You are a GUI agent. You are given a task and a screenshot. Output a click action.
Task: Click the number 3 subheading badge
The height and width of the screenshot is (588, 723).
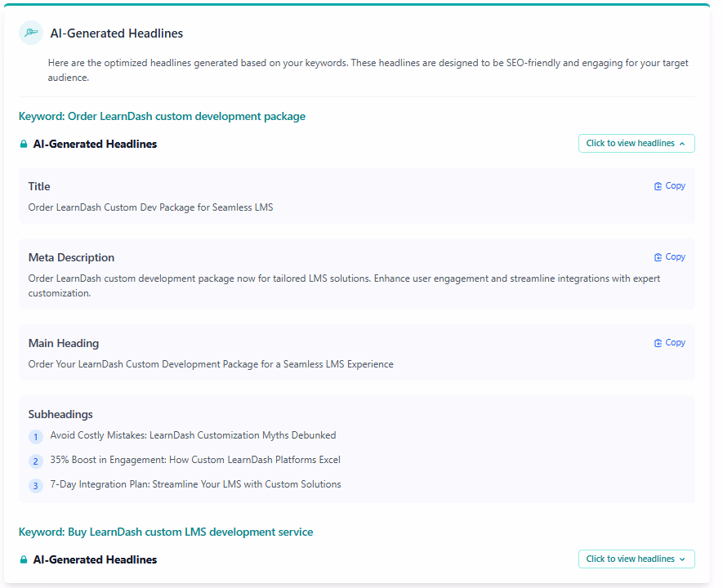pyautogui.click(x=35, y=485)
